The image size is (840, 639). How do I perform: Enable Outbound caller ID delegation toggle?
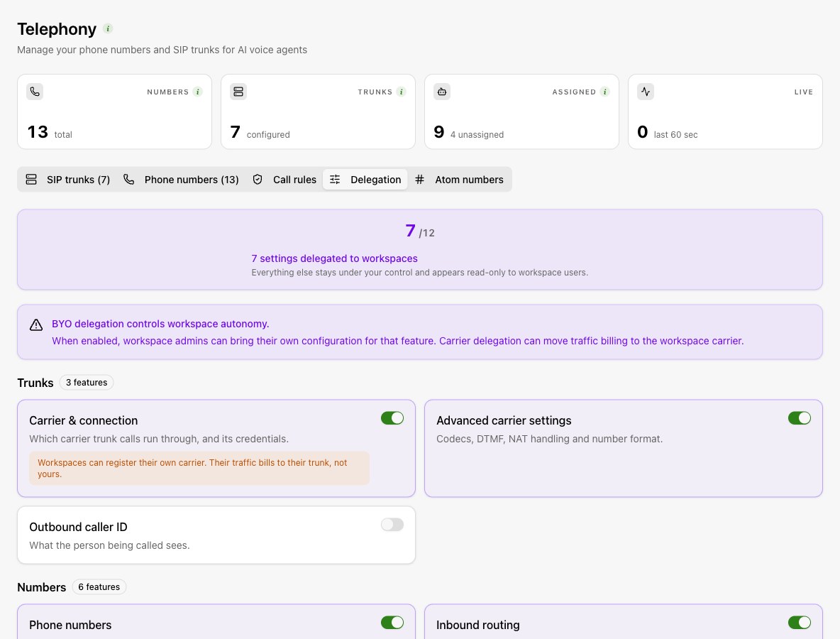pyautogui.click(x=392, y=525)
